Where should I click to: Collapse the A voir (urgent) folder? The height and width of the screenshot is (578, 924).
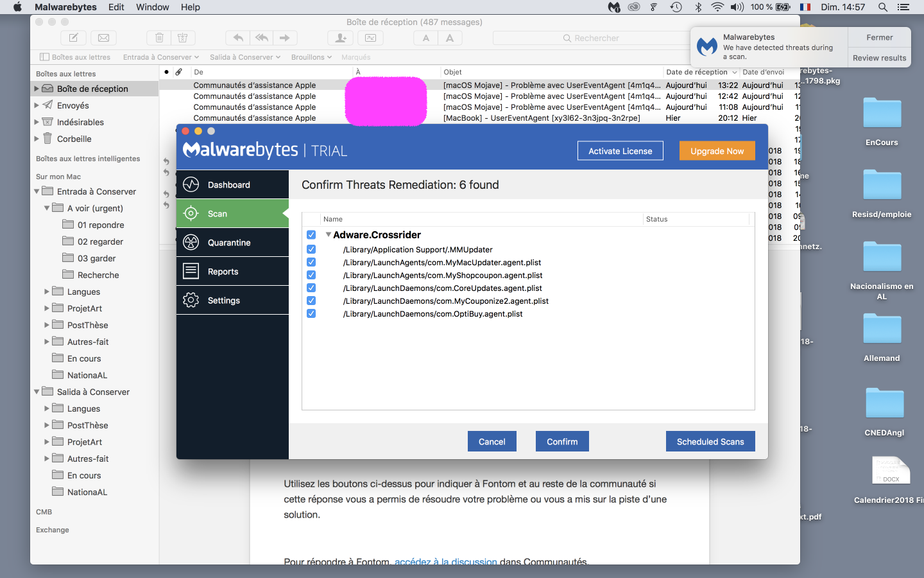[47, 208]
